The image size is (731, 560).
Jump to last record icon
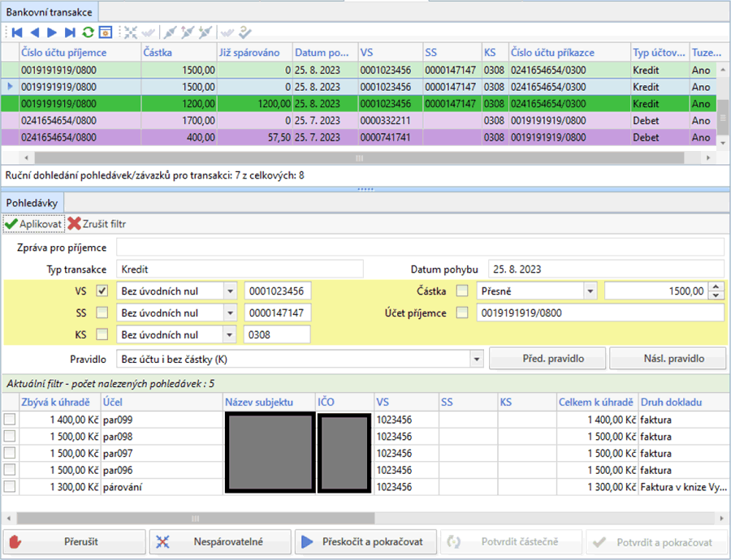[x=70, y=32]
